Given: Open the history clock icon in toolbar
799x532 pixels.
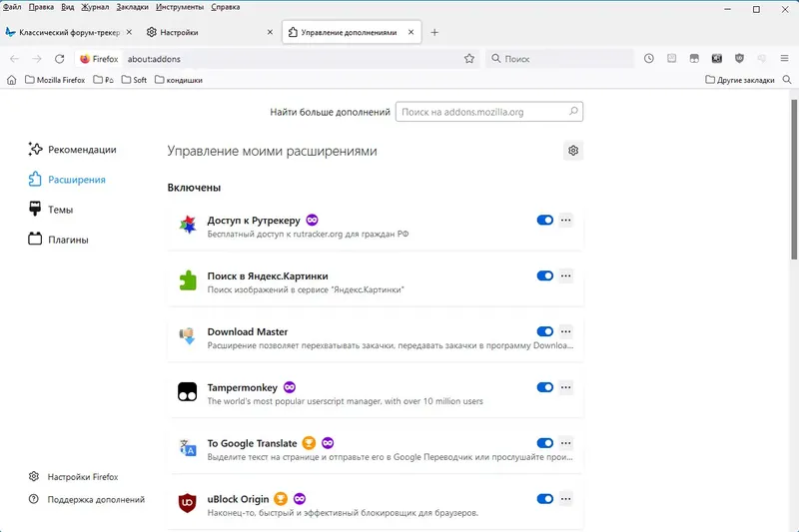Looking at the screenshot, I should (x=649, y=59).
